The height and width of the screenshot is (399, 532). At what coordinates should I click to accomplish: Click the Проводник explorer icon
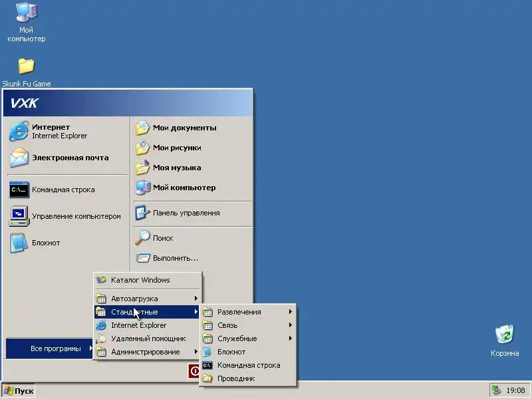coord(207,378)
